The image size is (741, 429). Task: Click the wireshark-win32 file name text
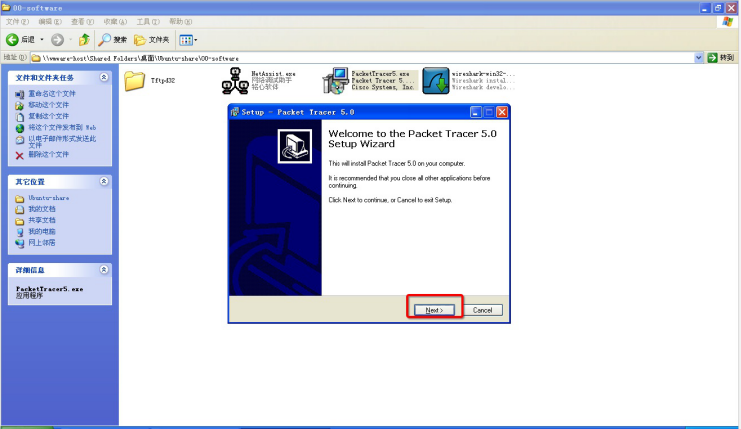[483, 74]
